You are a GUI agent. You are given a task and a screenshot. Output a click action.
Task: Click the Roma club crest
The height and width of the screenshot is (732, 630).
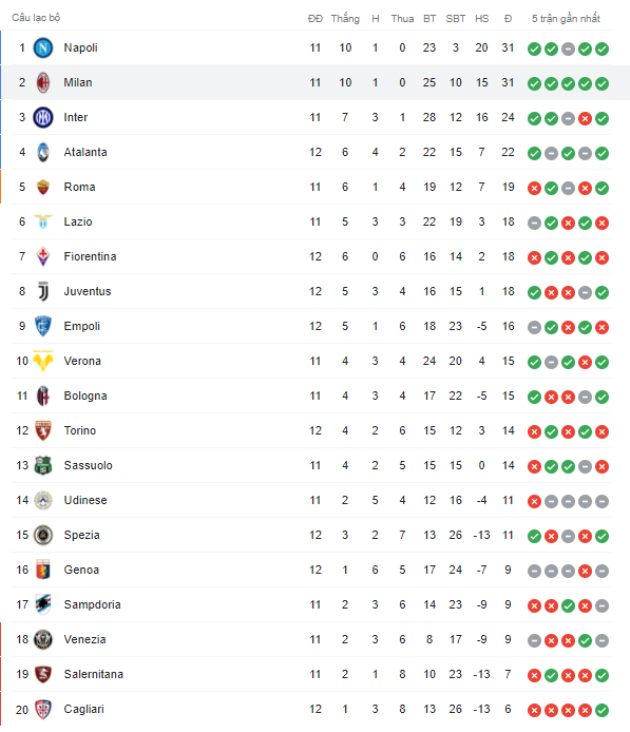pyautogui.click(x=43, y=187)
